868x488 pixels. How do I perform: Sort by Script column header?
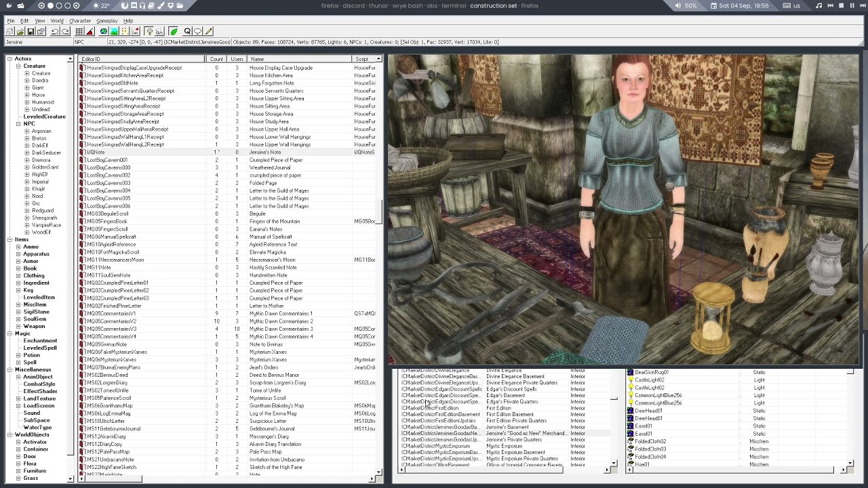tap(363, 59)
